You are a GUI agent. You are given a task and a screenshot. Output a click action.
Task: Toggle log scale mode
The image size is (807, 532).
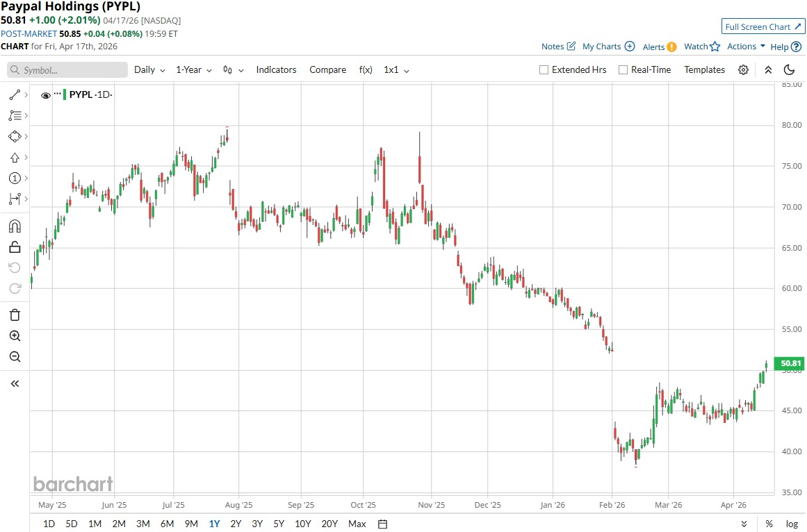pyautogui.click(x=792, y=524)
